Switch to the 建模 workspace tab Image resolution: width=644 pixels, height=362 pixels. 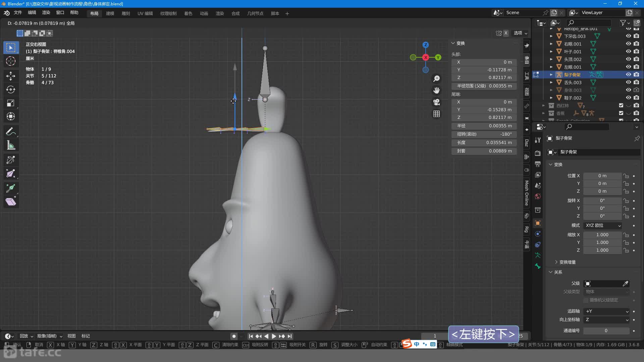[110, 13]
